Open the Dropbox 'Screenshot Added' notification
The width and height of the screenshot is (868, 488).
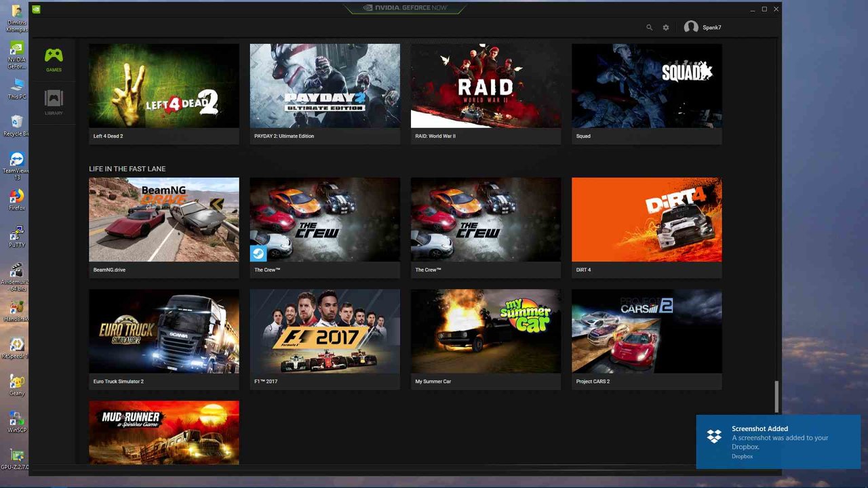click(778, 442)
